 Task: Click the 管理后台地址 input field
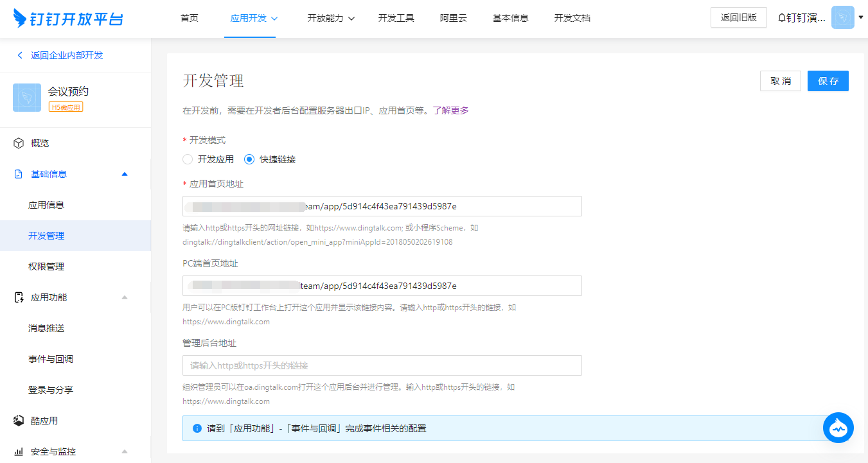[x=382, y=365]
